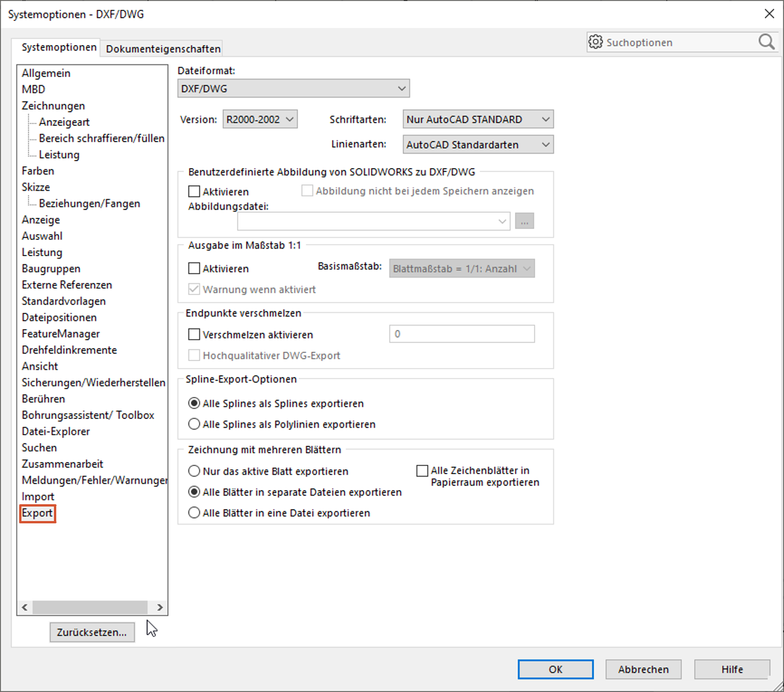Click the gear icon beside Suchoptionen
Screen dimensions: 784x692
pos(596,42)
